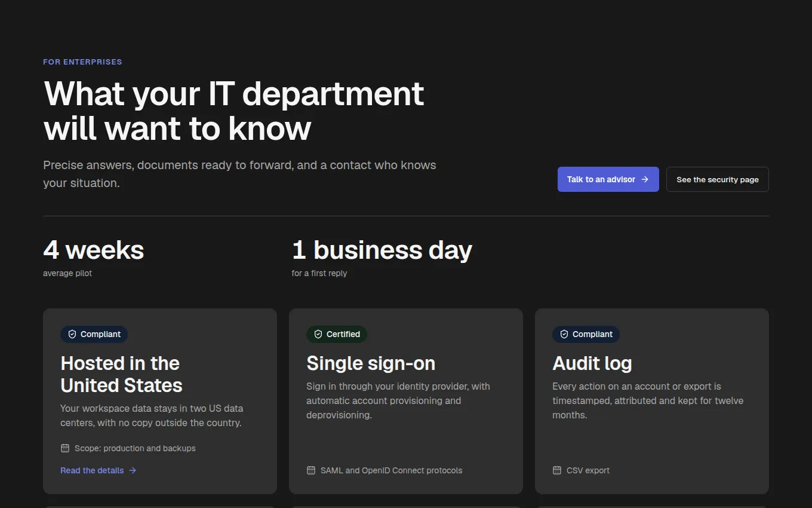This screenshot has width=812, height=508.
Task: Click the Single sign-on heading
Action: [x=371, y=363]
